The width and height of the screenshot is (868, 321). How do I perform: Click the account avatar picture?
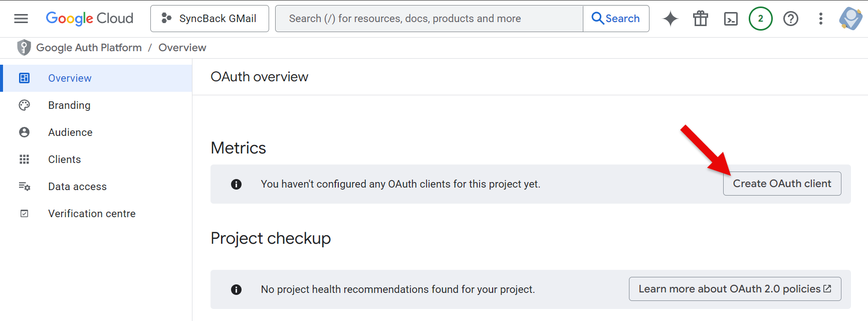coord(850,19)
